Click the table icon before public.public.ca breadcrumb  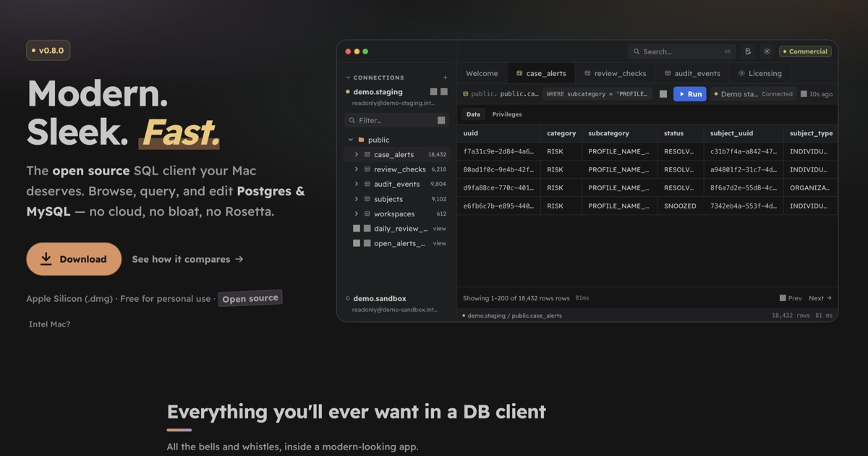pos(467,94)
